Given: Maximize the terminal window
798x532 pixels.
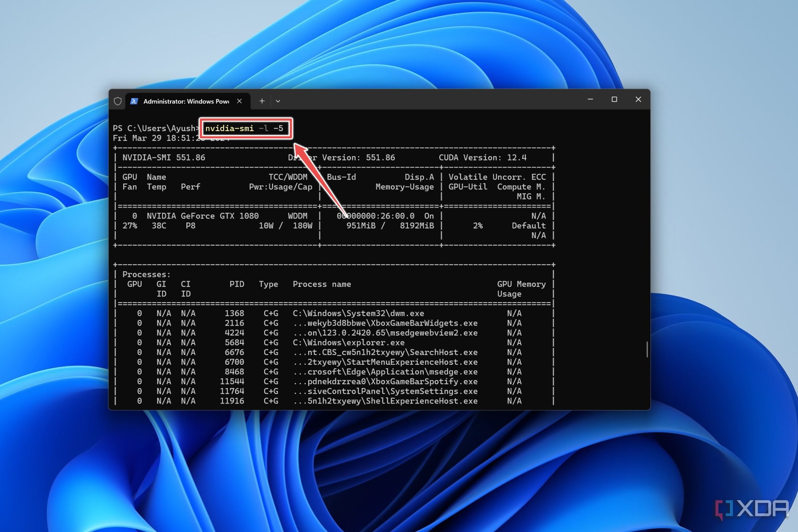Looking at the screenshot, I should coord(614,99).
